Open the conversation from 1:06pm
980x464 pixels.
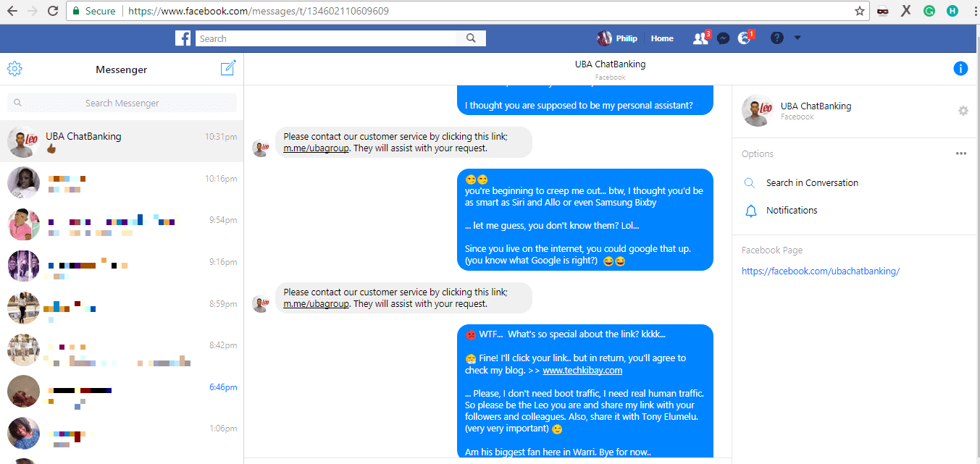point(122,434)
